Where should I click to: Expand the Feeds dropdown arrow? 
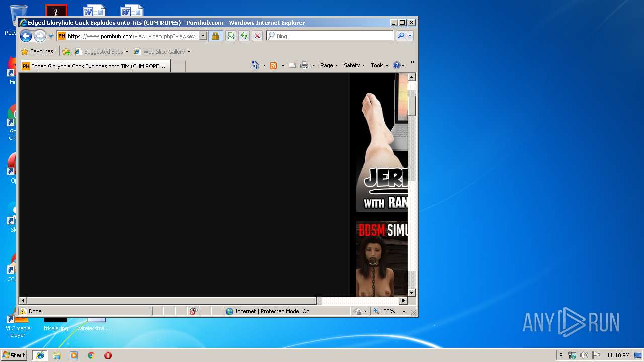click(283, 65)
